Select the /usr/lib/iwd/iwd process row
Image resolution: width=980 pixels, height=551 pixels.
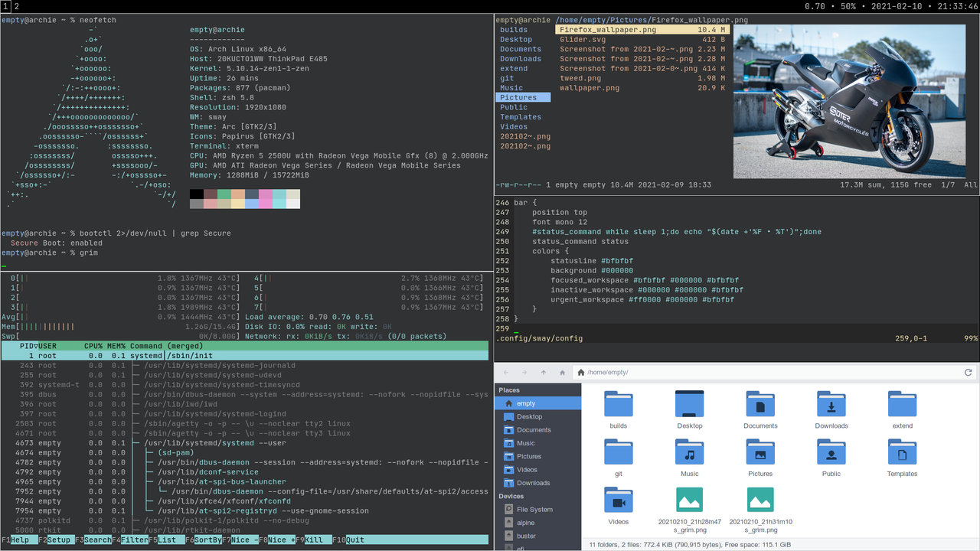[x=244, y=404]
